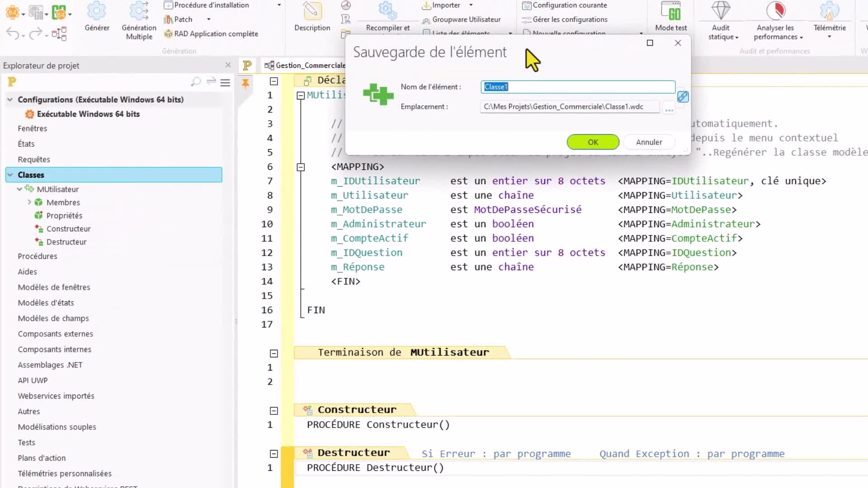This screenshot has width=868, height=488.
Task: Collapse the MUtilisateur class node
Action: (19, 189)
